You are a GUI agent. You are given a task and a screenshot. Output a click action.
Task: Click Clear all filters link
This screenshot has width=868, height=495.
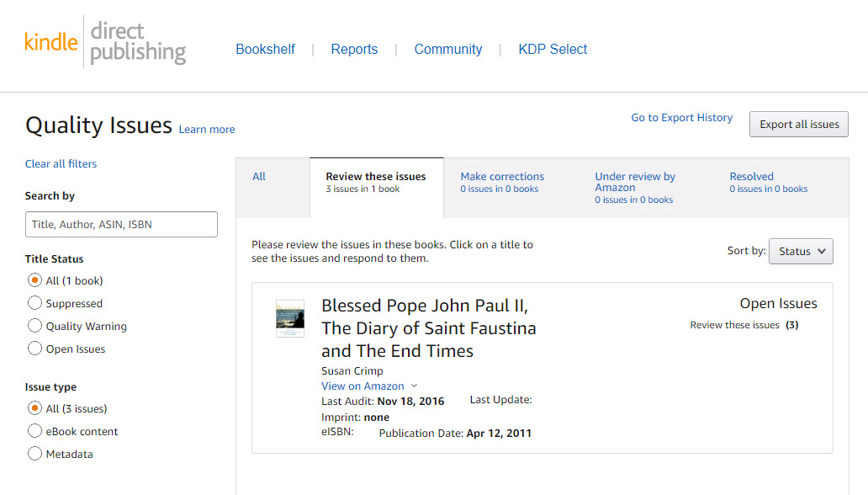(x=61, y=163)
